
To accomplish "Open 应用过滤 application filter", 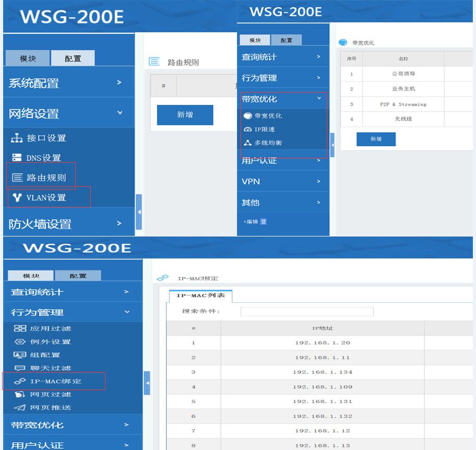I will click(50, 328).
